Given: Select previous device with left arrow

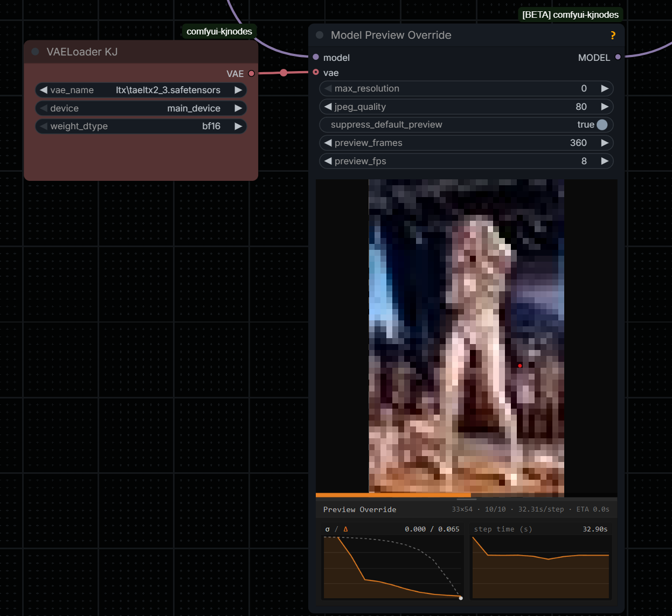Looking at the screenshot, I should point(44,108).
